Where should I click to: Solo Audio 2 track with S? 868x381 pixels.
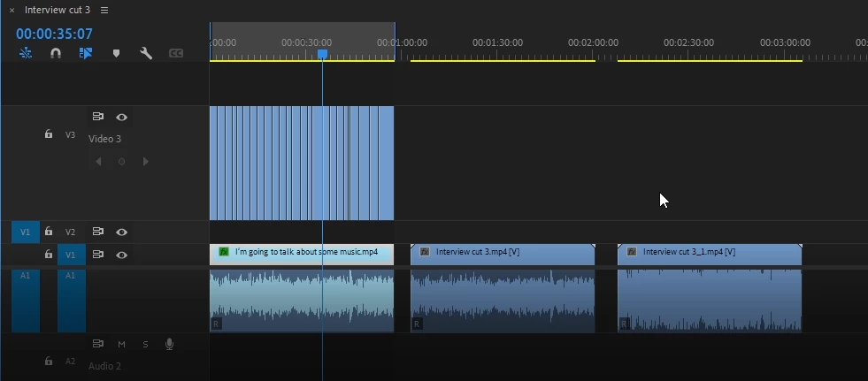(x=145, y=344)
